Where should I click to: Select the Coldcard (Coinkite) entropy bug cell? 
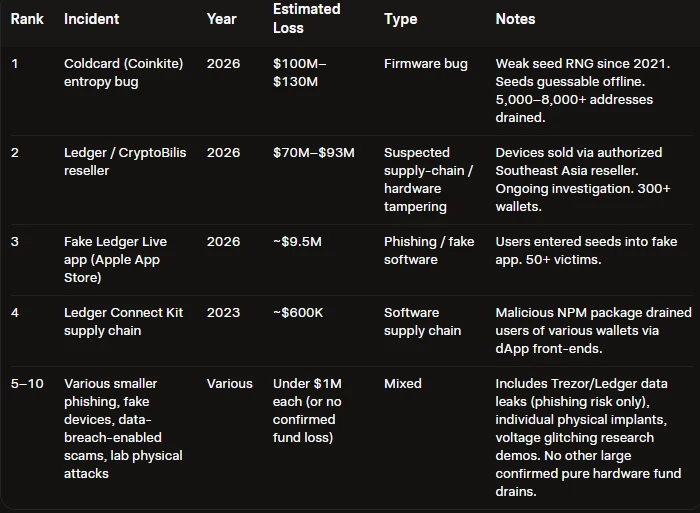coord(124,72)
